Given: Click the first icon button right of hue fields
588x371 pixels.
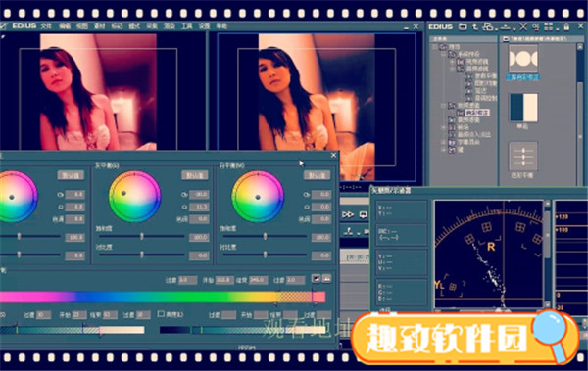Looking at the screenshot, I should coord(317,279).
